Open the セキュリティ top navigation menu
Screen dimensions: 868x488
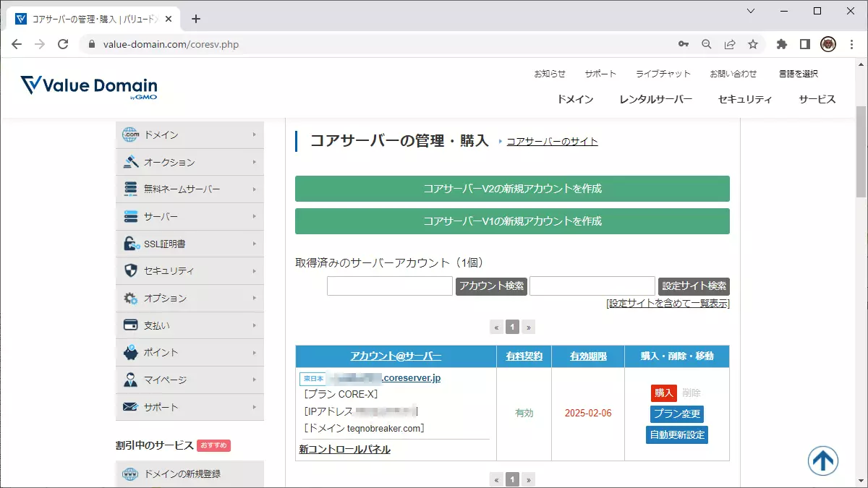click(x=745, y=100)
